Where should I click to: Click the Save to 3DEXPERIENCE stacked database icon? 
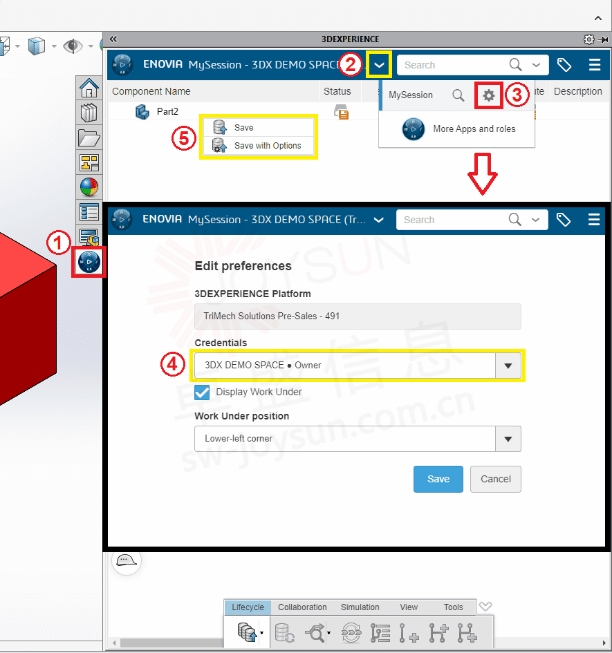tap(247, 632)
